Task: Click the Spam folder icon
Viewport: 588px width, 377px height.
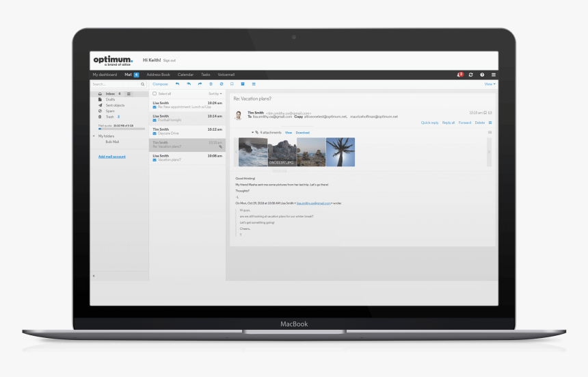Action: (100, 111)
